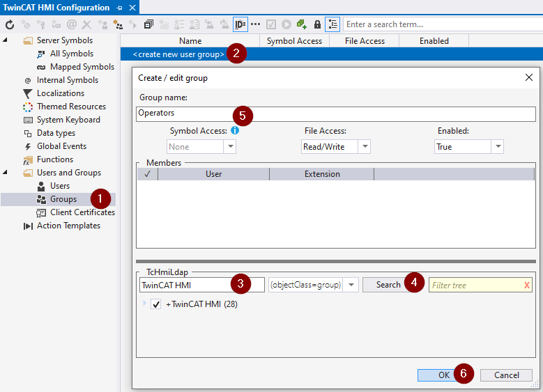The image size is (543, 392).
Task: Select Groups under Users and Groups
Action: tap(63, 199)
